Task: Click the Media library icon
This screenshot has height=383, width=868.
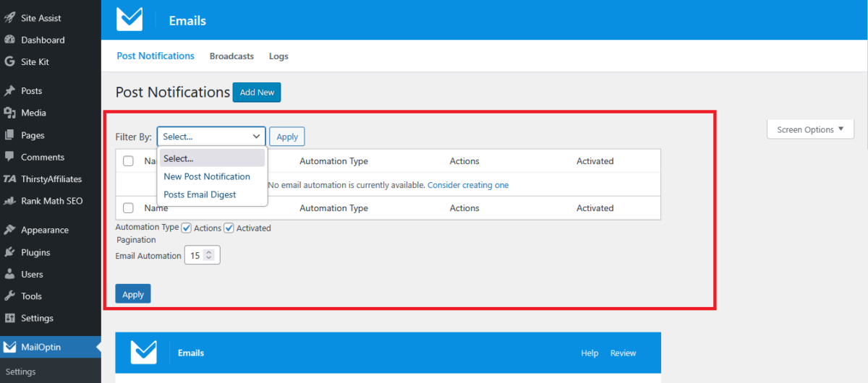Action: pyautogui.click(x=9, y=113)
